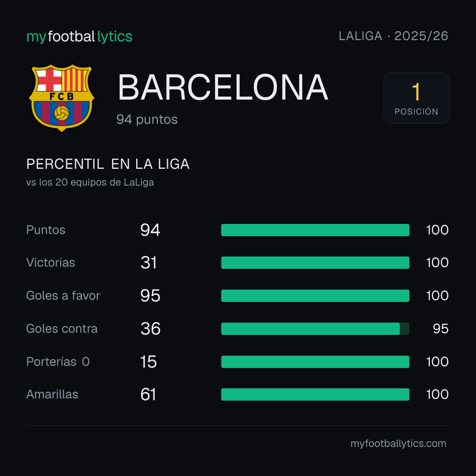Click the Amarillas percentile bar

click(315, 394)
